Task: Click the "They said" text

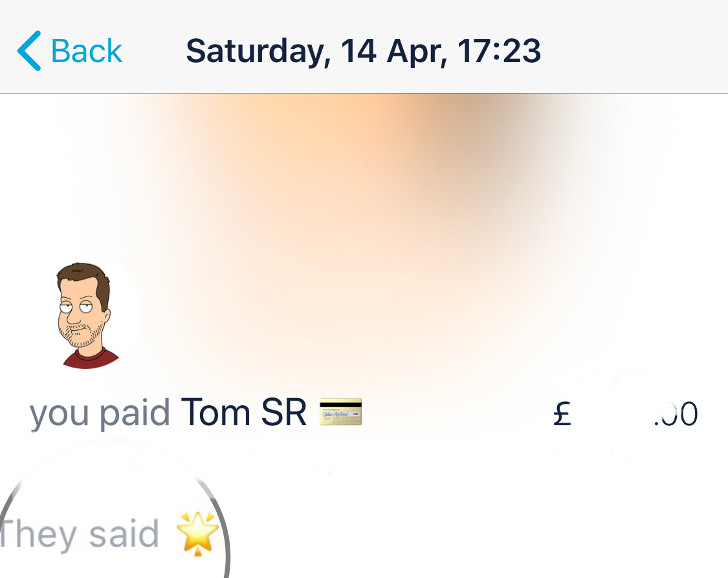Action: [80, 535]
